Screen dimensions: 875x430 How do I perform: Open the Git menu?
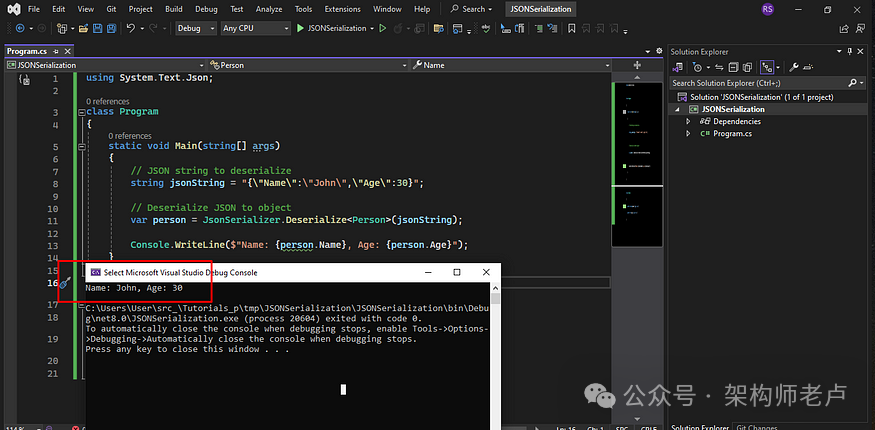click(x=111, y=9)
